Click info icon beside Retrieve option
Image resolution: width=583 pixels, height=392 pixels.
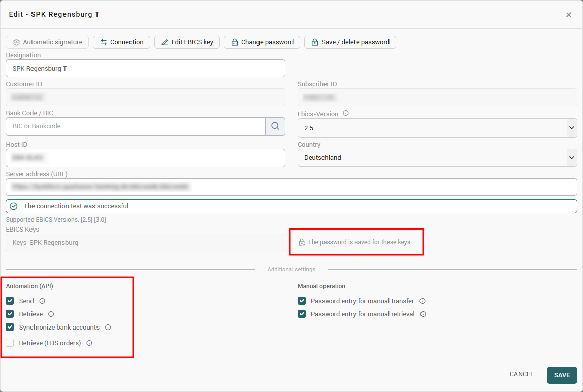pyautogui.click(x=51, y=314)
